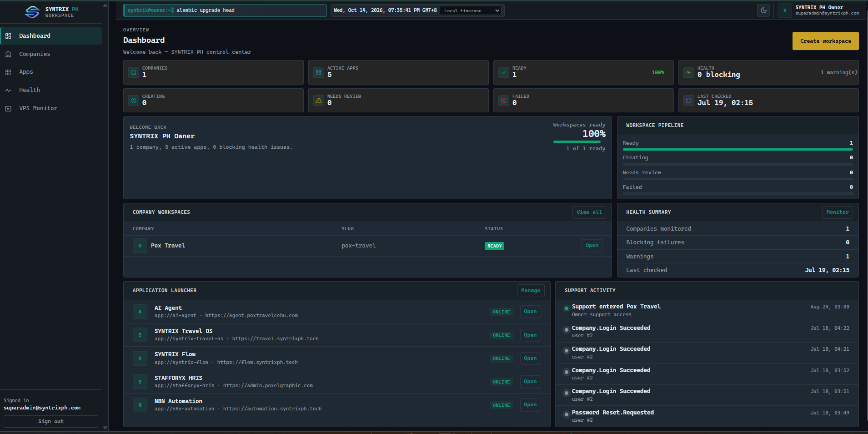Click the user avatar S in header
Viewport: 868px width, 434px height.
tap(785, 10)
